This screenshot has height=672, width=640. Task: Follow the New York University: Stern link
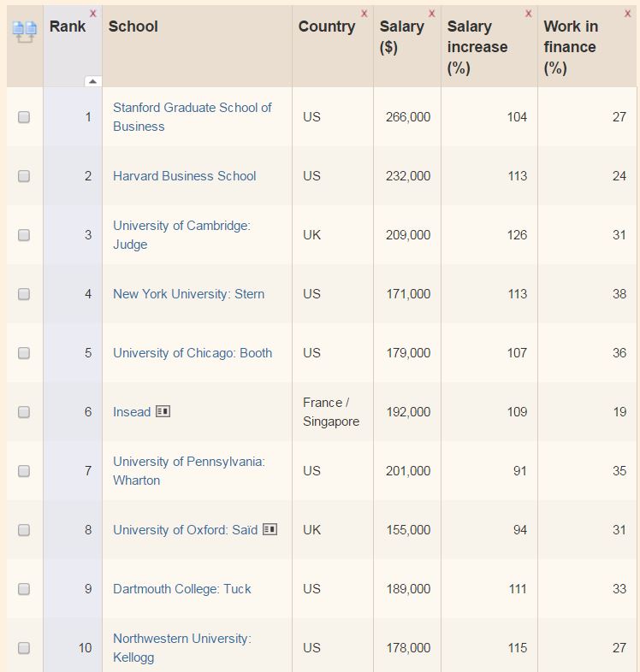click(x=189, y=294)
